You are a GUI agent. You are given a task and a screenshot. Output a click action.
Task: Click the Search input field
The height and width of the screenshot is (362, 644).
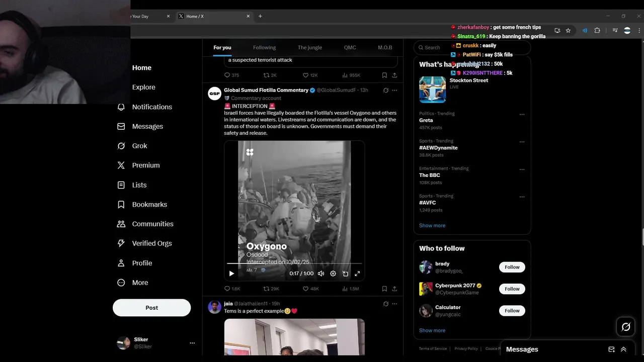click(x=472, y=47)
